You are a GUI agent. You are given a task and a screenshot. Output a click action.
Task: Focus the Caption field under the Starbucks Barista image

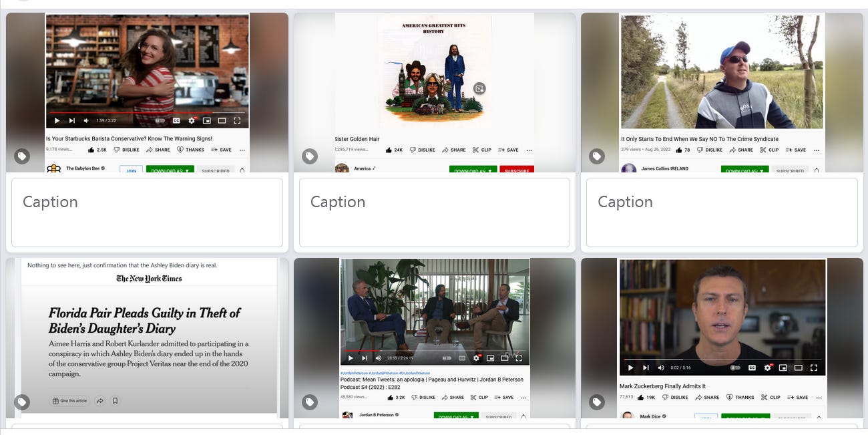click(x=147, y=212)
